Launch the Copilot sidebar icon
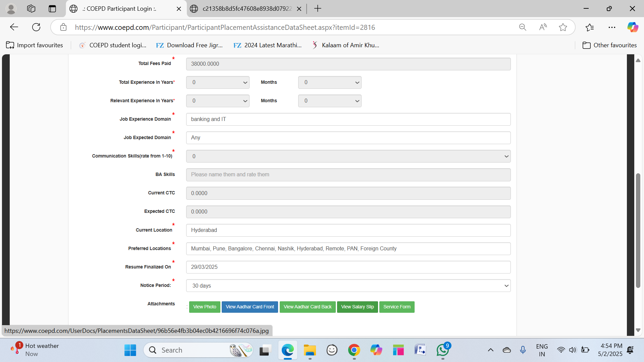 tap(633, 27)
